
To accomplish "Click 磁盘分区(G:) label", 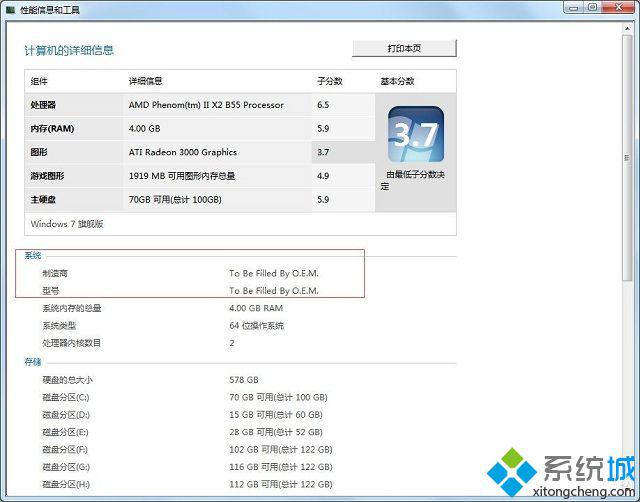I will 66,467.
